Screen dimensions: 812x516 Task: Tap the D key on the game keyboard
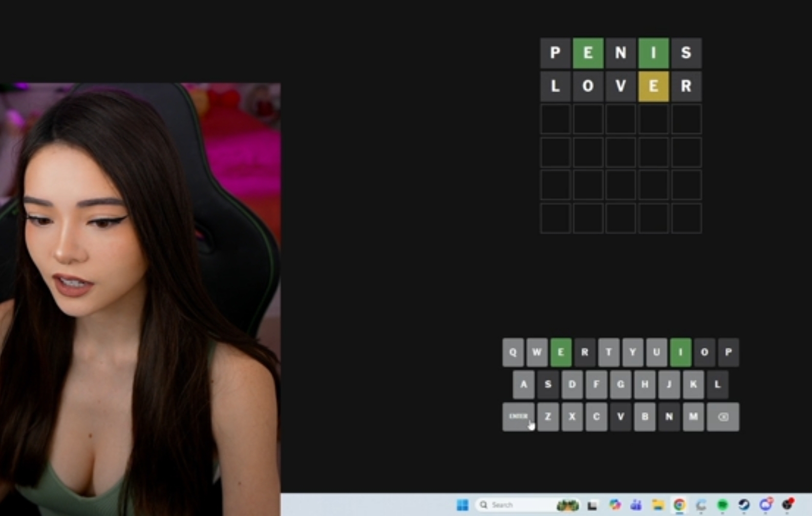point(572,385)
